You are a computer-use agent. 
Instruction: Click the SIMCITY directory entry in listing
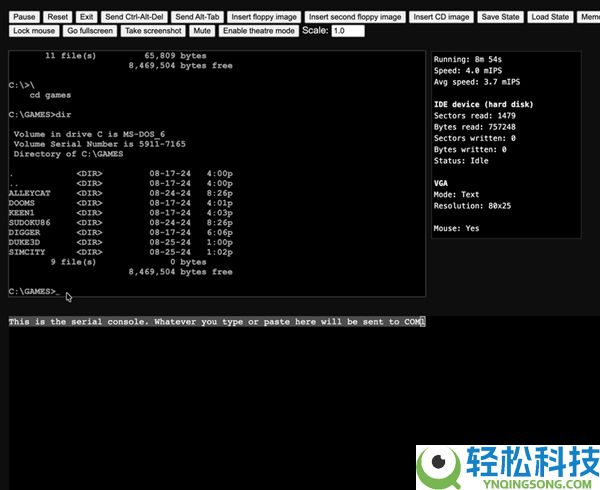point(27,252)
